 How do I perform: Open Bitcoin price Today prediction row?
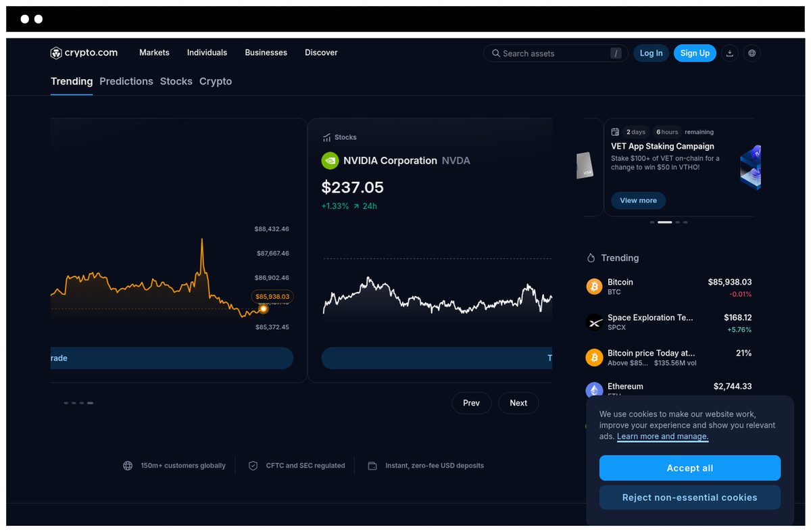(669, 358)
